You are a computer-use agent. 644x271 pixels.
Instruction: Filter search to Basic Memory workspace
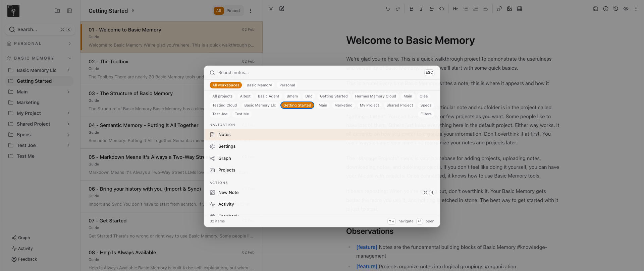click(259, 85)
